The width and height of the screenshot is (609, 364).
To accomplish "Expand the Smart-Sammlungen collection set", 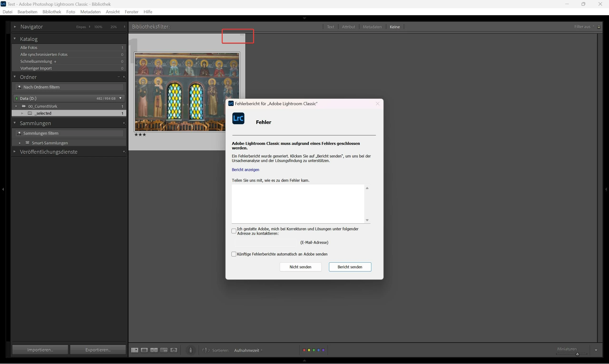I will 20,143.
